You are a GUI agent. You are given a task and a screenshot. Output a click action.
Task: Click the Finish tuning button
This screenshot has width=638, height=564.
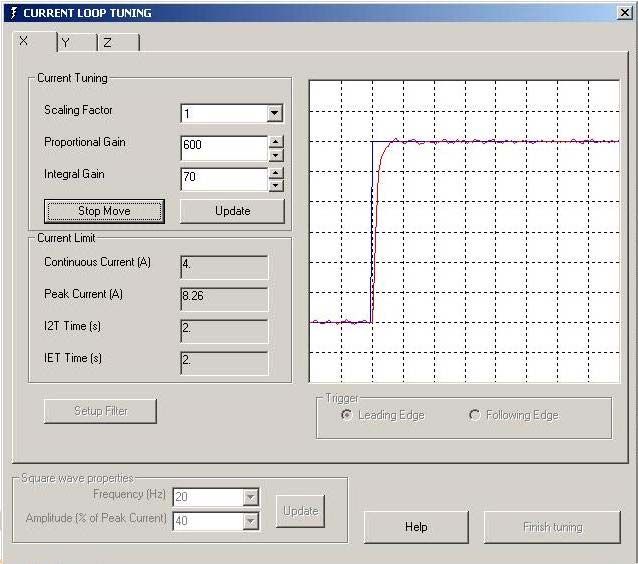click(553, 527)
